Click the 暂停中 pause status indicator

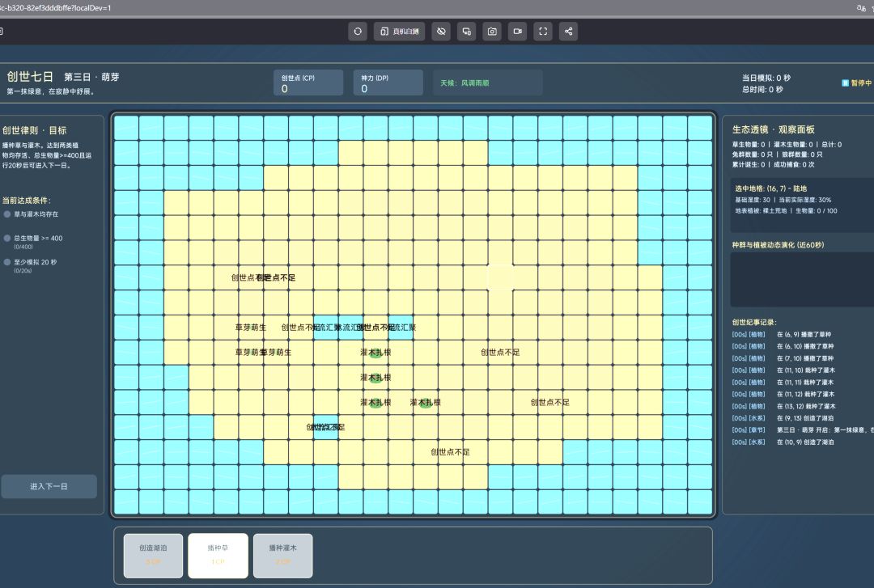point(857,83)
